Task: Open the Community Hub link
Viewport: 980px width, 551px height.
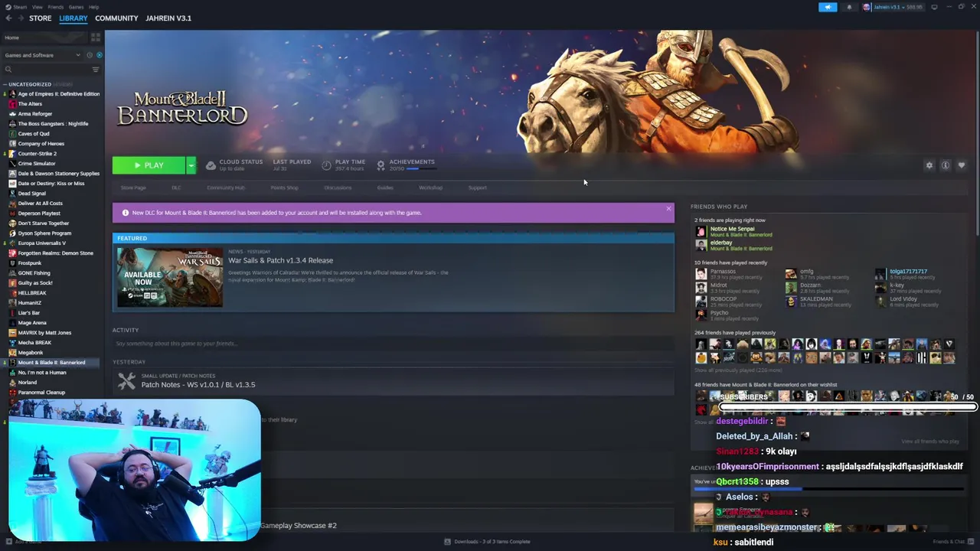Action: tap(225, 187)
